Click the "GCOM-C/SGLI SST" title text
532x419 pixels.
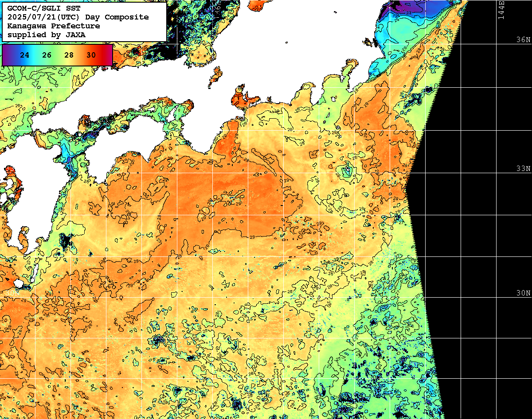click(x=43, y=8)
